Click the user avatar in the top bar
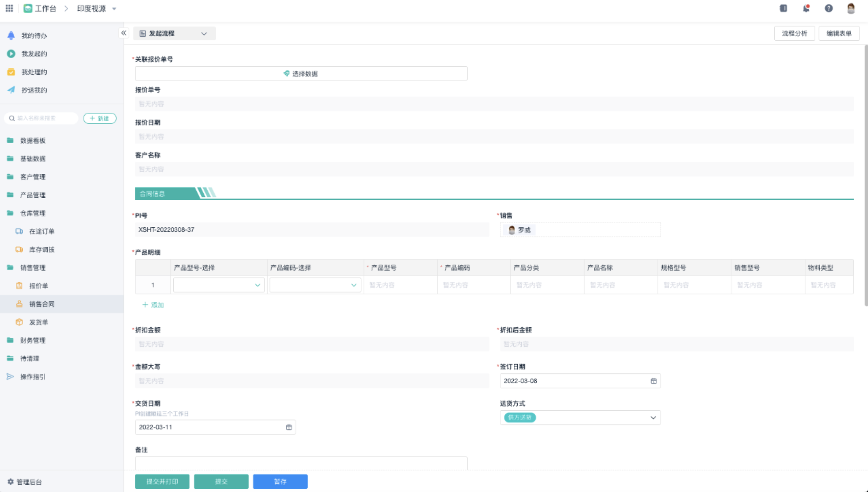The image size is (868, 492). [851, 8]
